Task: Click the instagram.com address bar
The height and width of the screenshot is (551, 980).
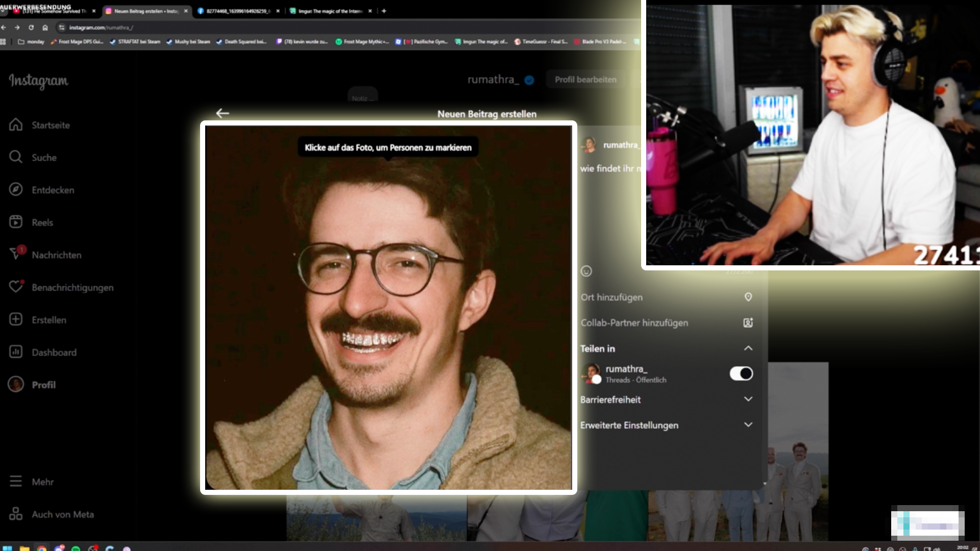Action: pos(347,28)
